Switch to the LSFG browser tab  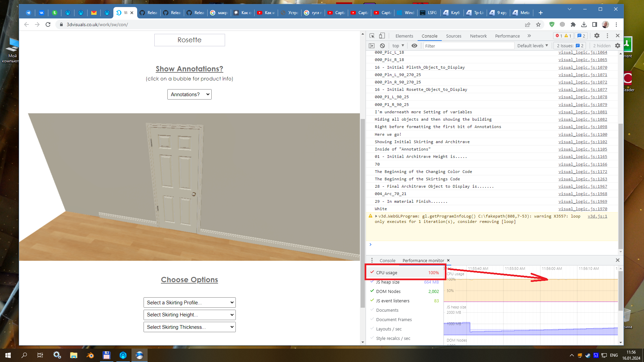429,13
